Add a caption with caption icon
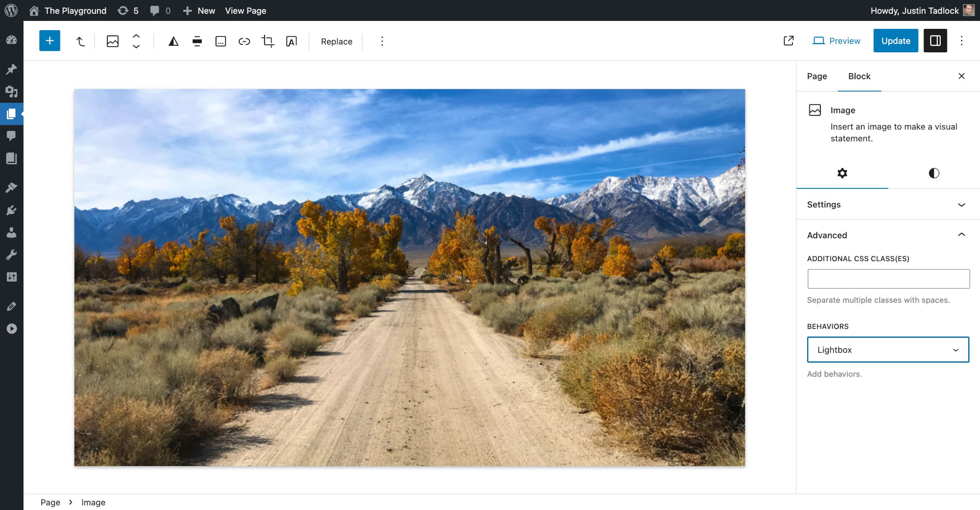The height and width of the screenshot is (510, 980). click(220, 41)
